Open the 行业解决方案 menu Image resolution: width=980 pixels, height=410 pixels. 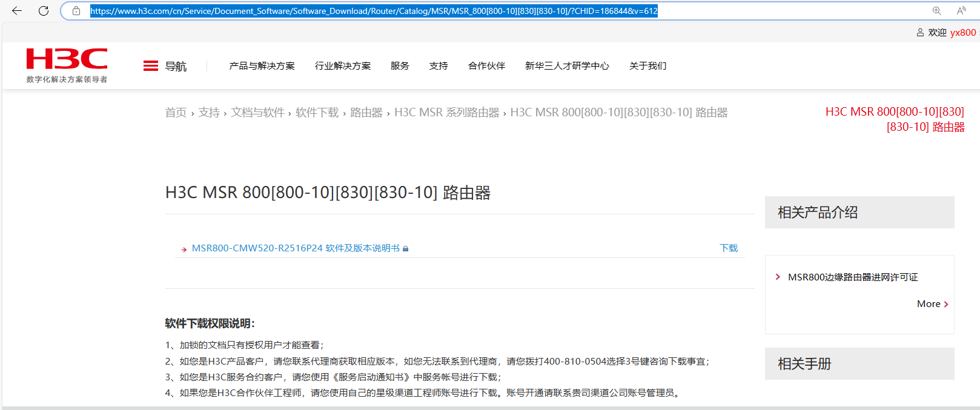pyautogui.click(x=343, y=65)
